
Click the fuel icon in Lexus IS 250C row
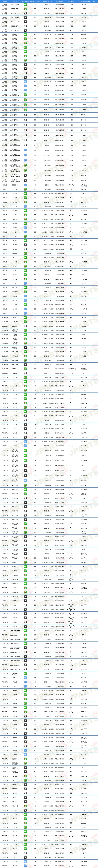coord(25,253)
